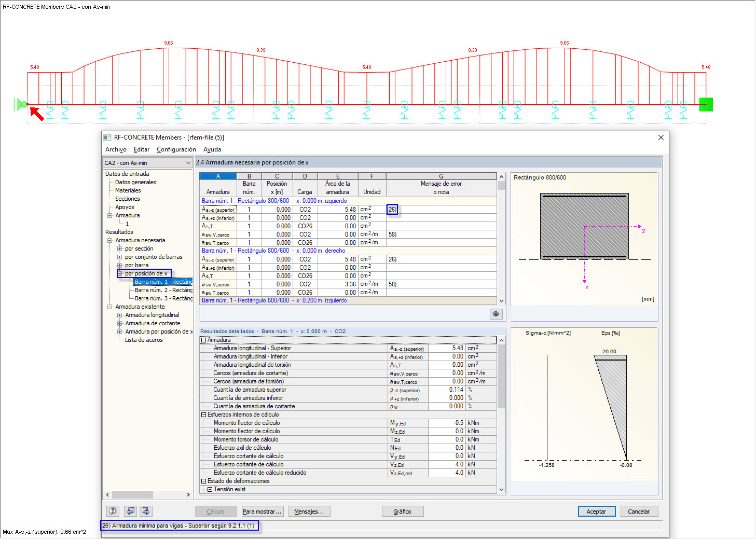Collapse 'Esfuerzos internos de cálculo' section

(204, 415)
